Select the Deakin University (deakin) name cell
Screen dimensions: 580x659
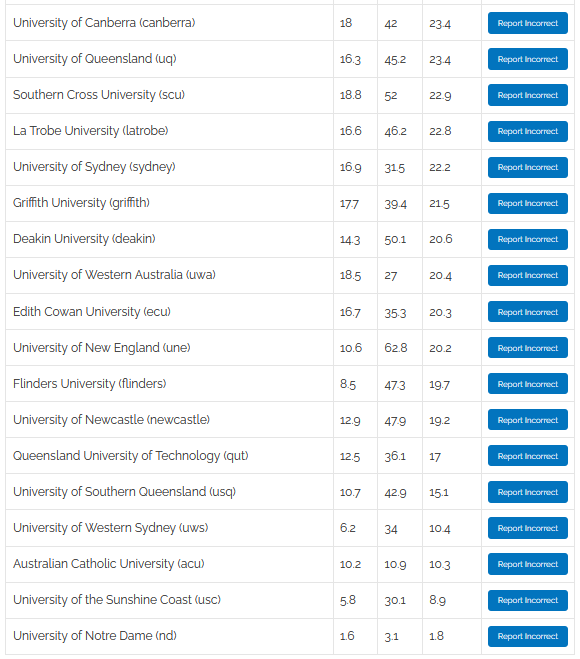coord(169,240)
